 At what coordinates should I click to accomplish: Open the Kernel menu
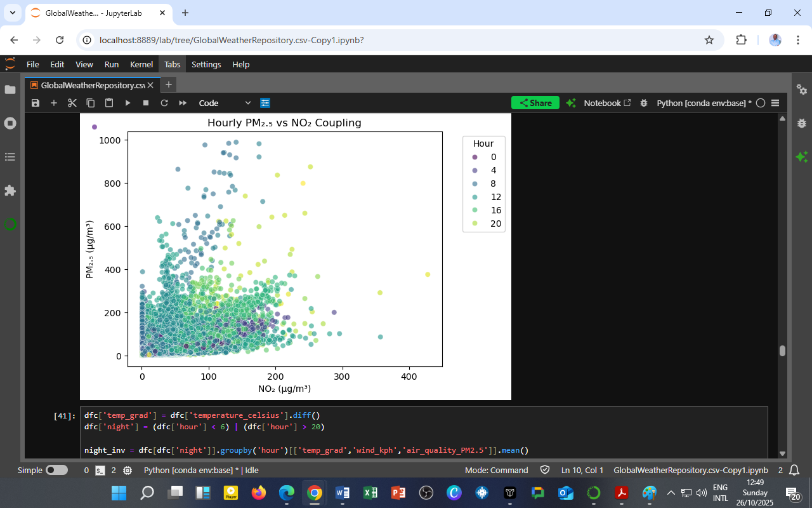[141, 64]
